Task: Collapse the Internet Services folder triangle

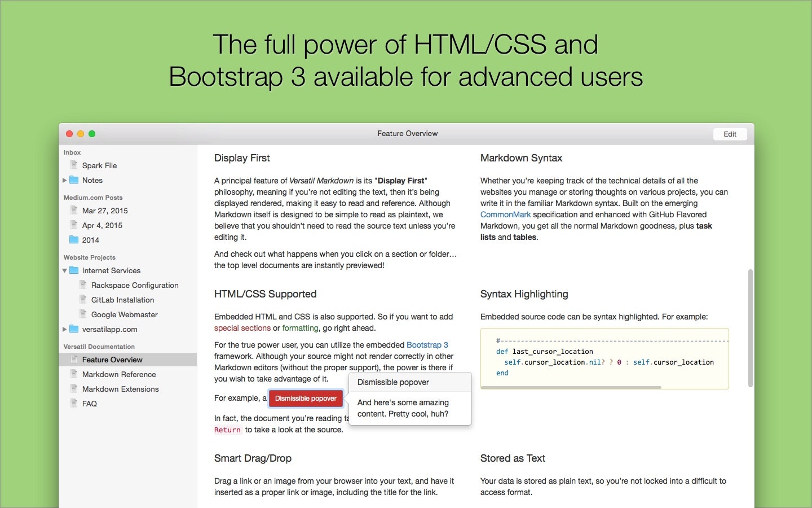Action: (64, 271)
